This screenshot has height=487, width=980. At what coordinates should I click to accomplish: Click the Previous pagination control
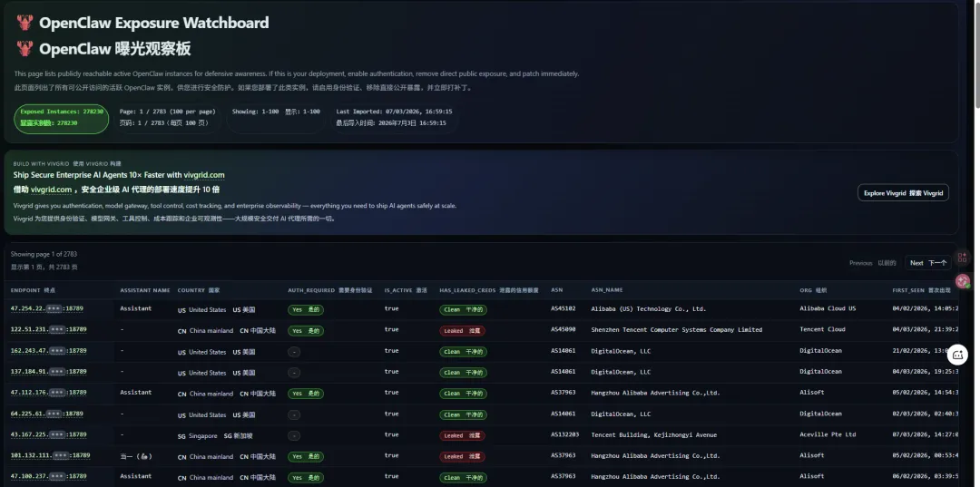873,263
